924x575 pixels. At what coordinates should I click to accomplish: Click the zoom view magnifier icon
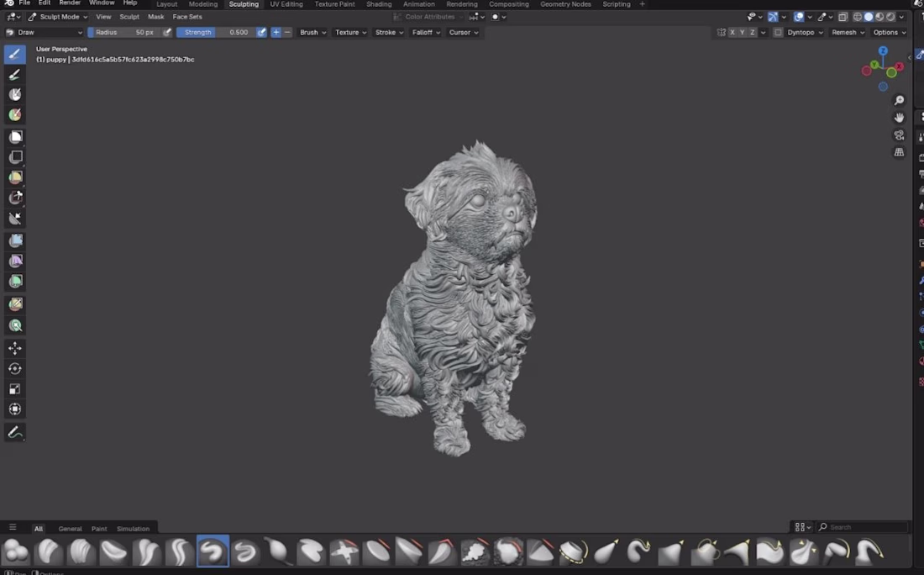[899, 100]
